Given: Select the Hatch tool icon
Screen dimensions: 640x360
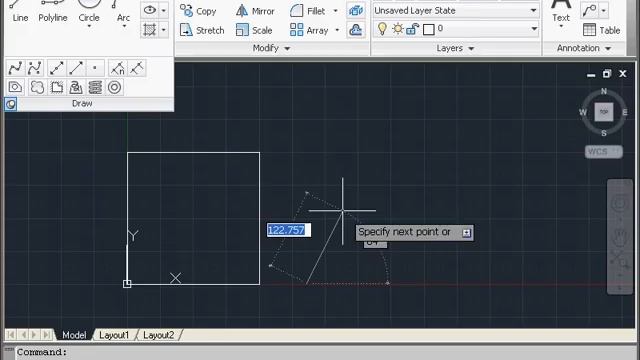Looking at the screenshot, I should pos(150,30).
